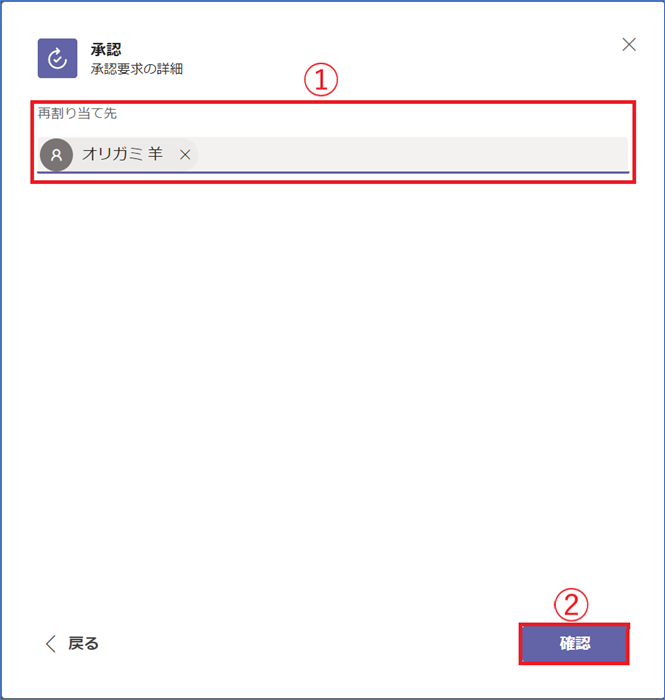Click the circular checkmark inside the Approvals logo

click(57, 58)
